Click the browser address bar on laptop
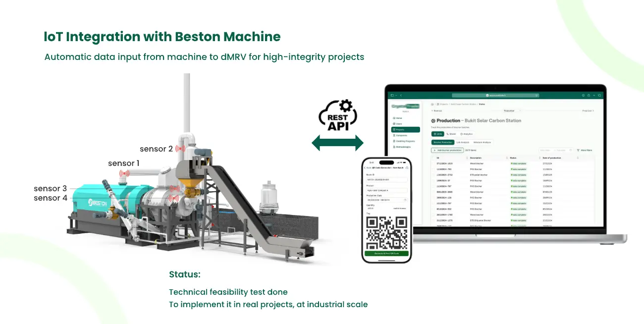 point(495,95)
